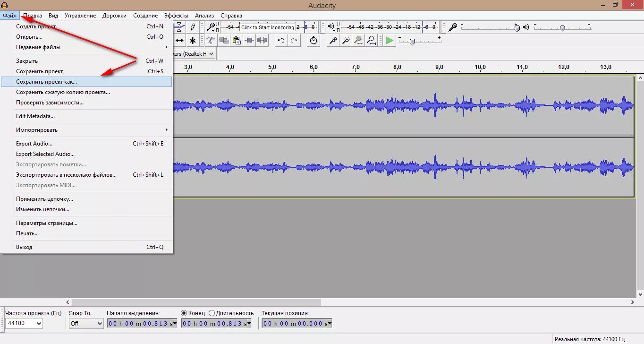Viewport: 644px width, 344px height.
Task: Choose Экспортировать в несколько файлов...
Action: click(93, 175)
